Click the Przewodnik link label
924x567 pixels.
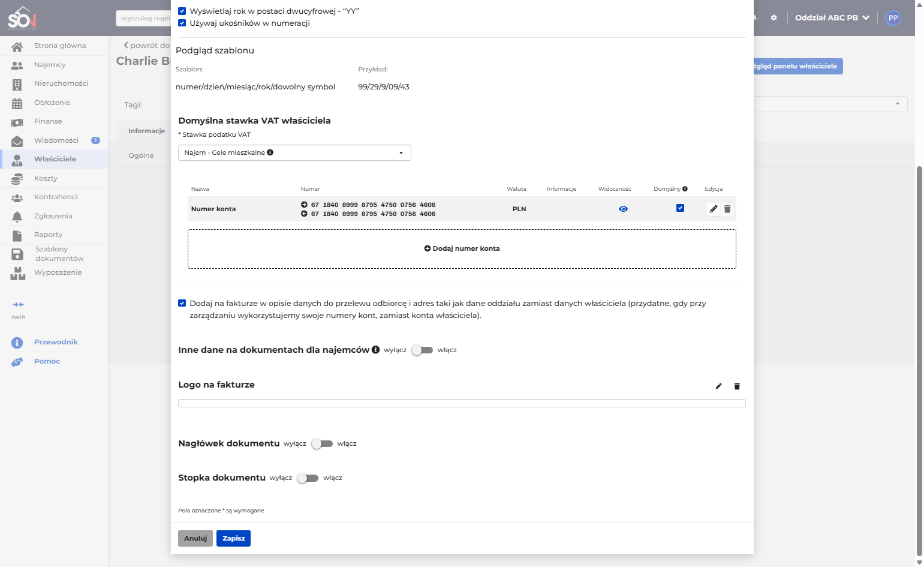click(x=56, y=342)
